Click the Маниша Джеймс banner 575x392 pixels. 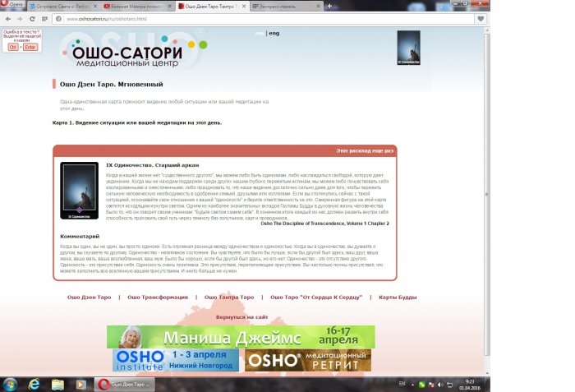241,337
